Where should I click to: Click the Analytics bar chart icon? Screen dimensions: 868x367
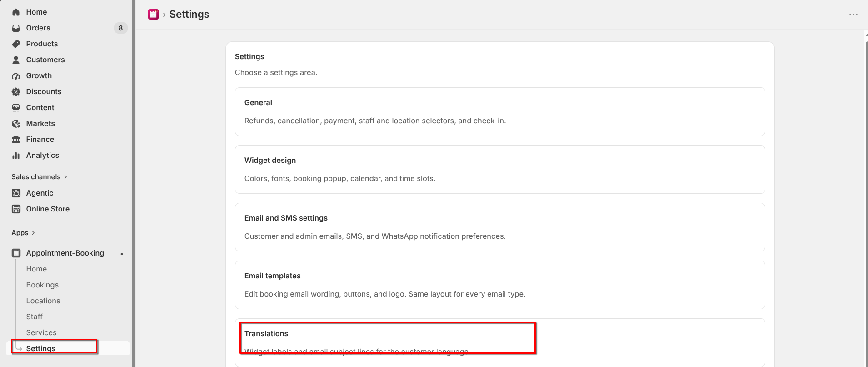click(16, 155)
